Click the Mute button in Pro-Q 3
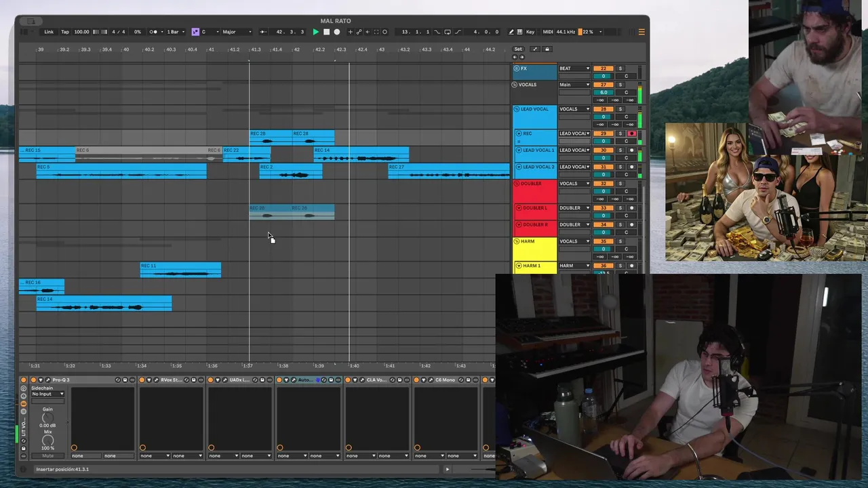 pos(48,455)
